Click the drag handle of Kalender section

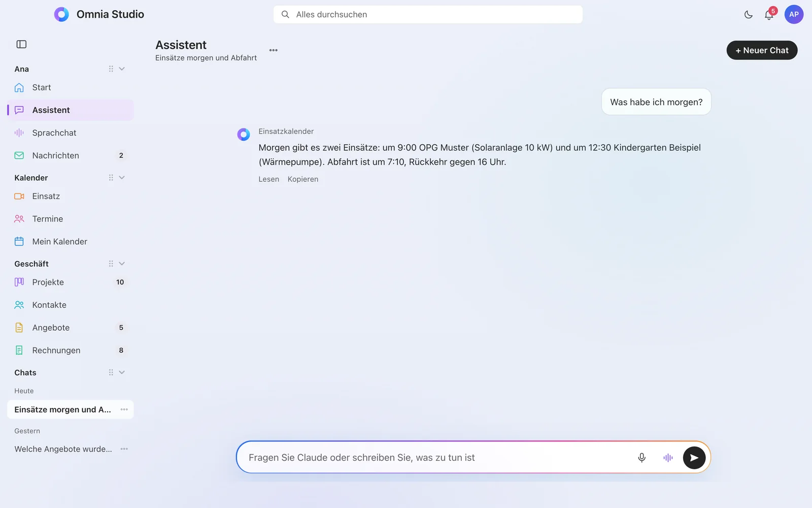coord(111,178)
